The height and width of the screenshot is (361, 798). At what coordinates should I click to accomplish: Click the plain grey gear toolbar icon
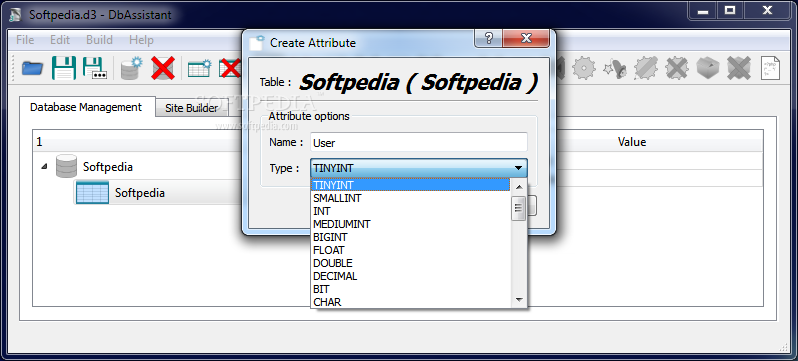pos(584,68)
